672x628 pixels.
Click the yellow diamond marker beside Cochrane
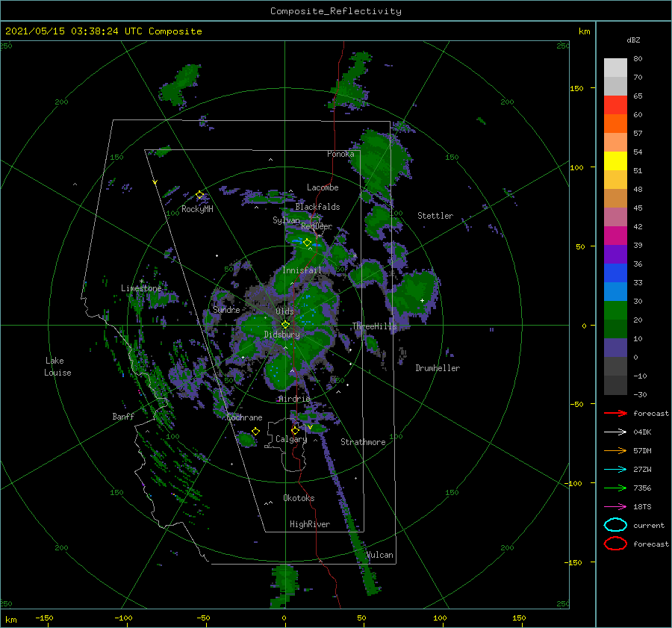(x=256, y=432)
